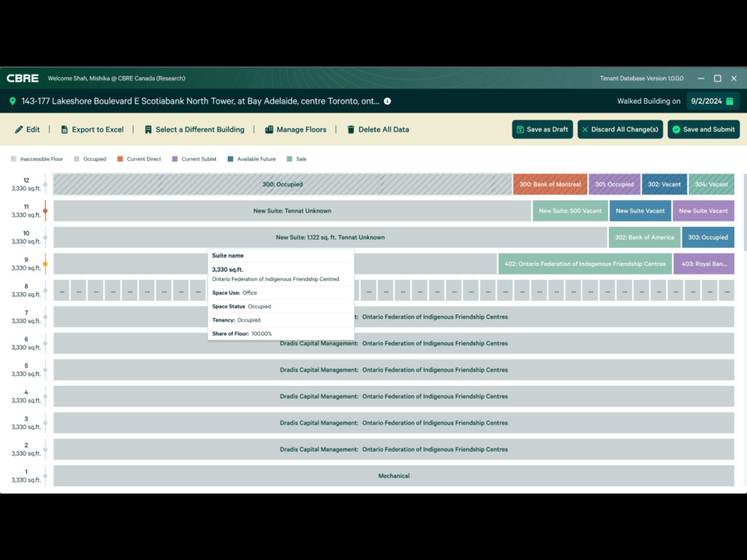Click the Current Sublet legend swatch

point(175,159)
